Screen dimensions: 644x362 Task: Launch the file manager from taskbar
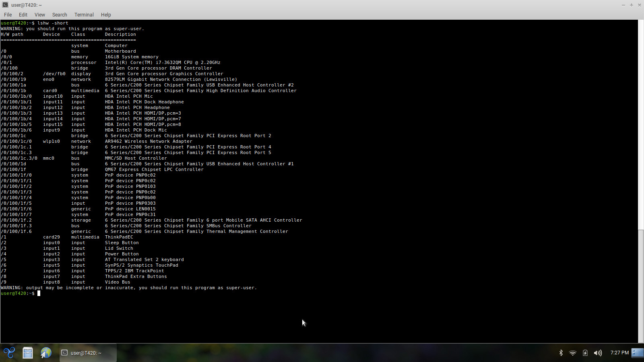click(x=28, y=353)
